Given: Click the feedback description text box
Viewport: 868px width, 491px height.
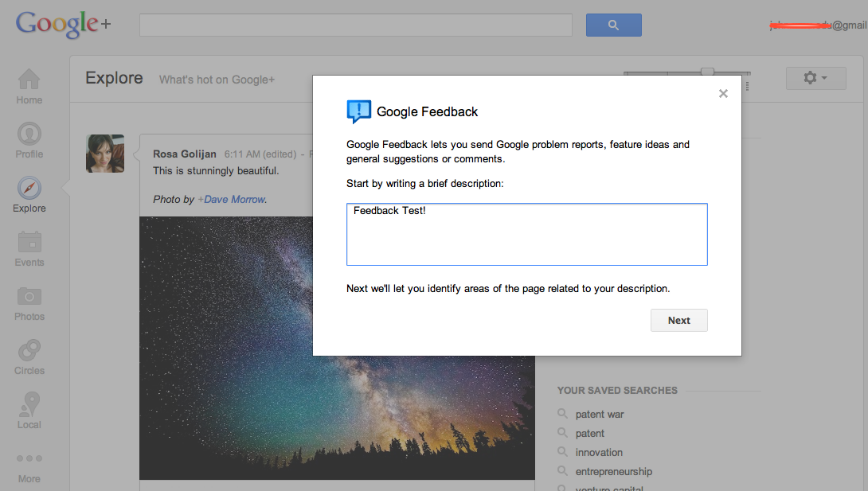Looking at the screenshot, I should (x=526, y=235).
